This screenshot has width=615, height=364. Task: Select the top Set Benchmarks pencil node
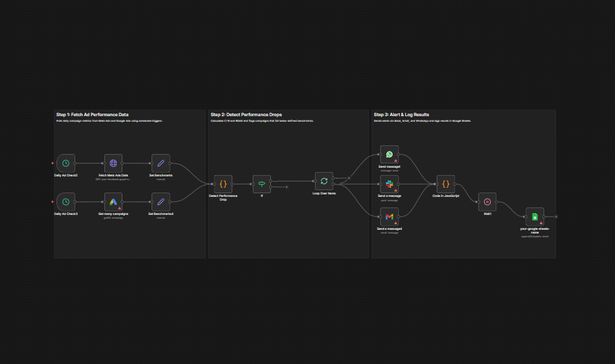[x=160, y=163]
